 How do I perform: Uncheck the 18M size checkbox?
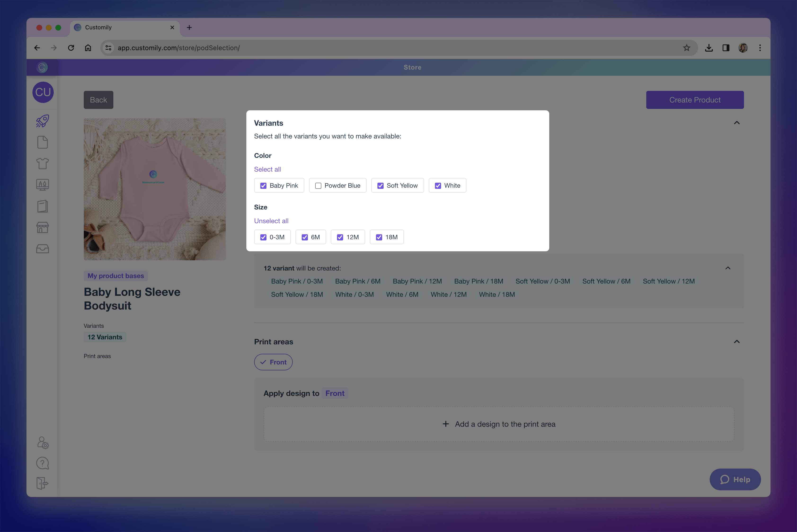(379, 237)
